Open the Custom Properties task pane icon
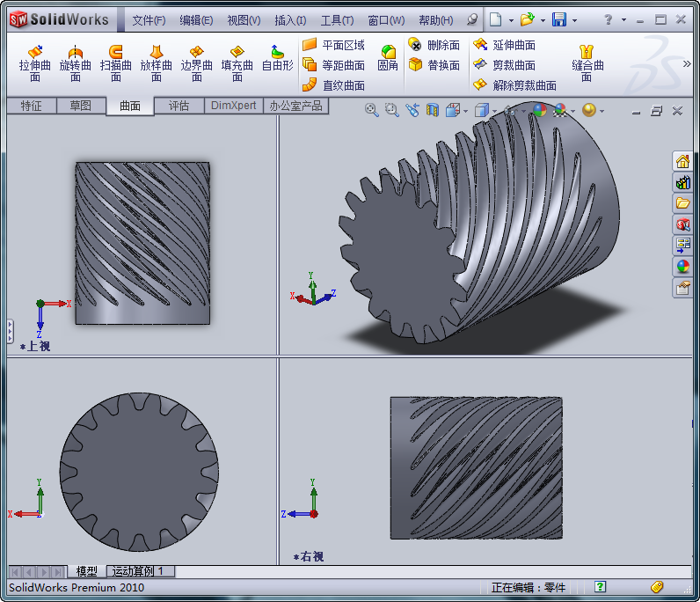 click(x=682, y=288)
